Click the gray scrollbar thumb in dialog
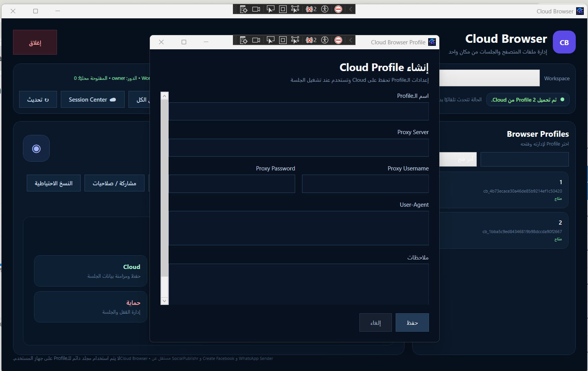The width and height of the screenshot is (588, 371). (x=164, y=188)
